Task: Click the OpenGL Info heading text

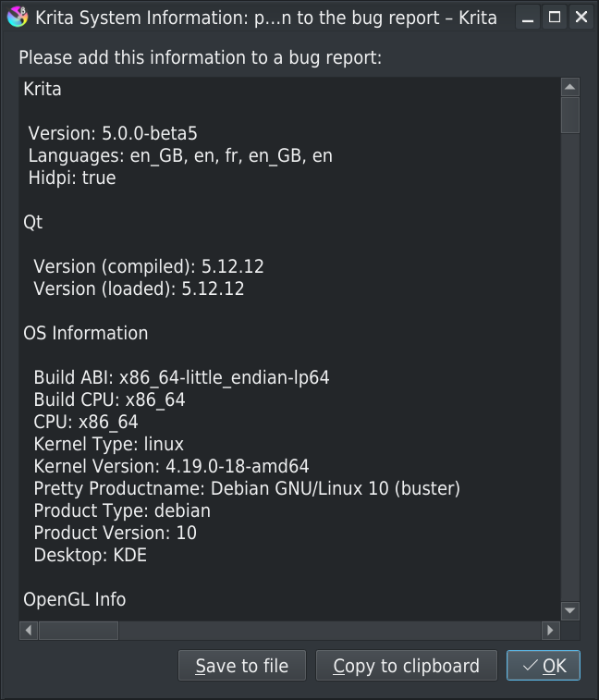Action: tap(75, 599)
